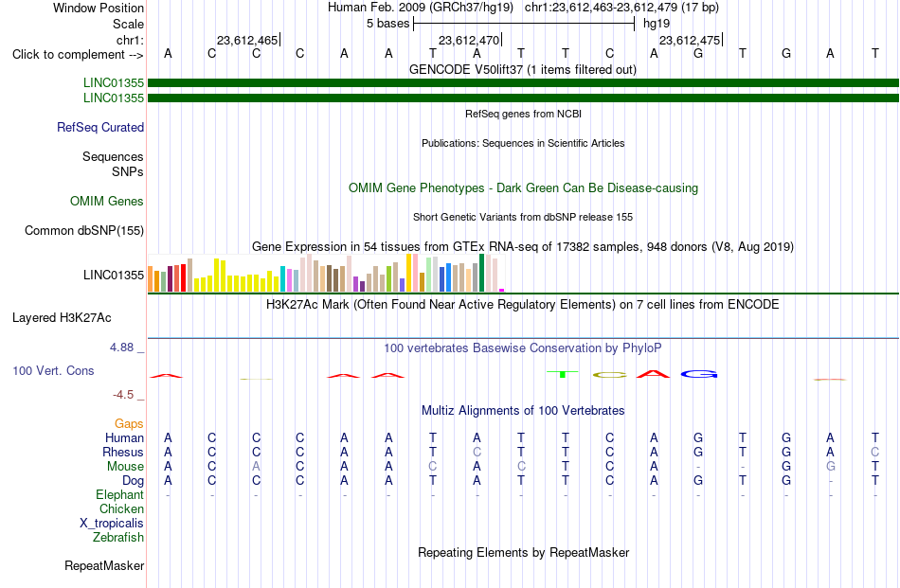Click the dark green bar in the GTEx expression chart

(x=481, y=273)
